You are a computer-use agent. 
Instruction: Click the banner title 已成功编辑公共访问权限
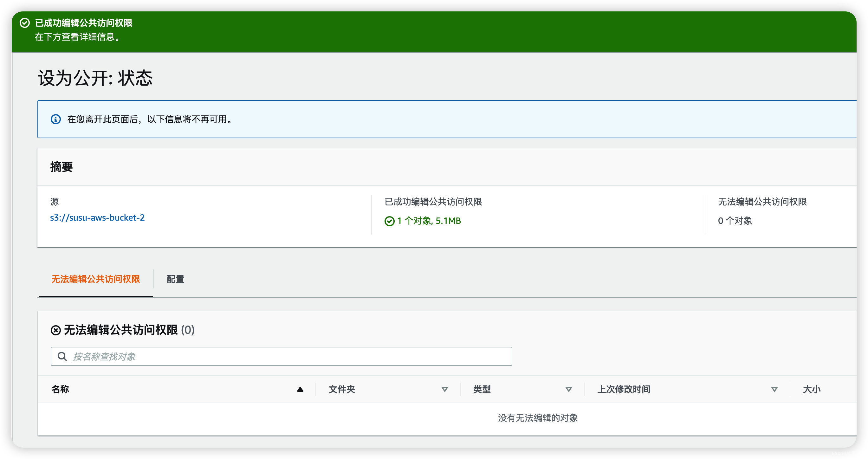(84, 23)
